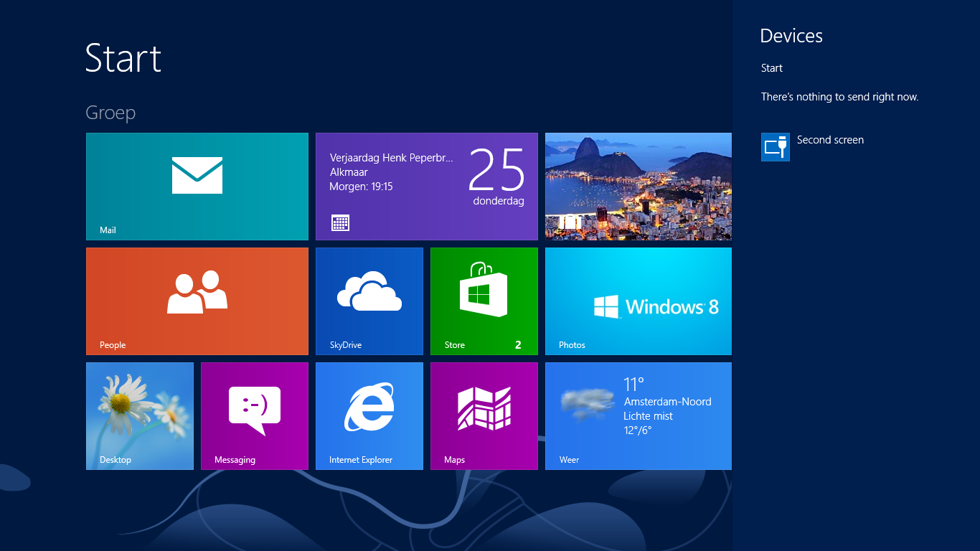Open the Rio city photo tile
Image resolution: width=980 pixels, height=551 pixels.
click(x=639, y=187)
